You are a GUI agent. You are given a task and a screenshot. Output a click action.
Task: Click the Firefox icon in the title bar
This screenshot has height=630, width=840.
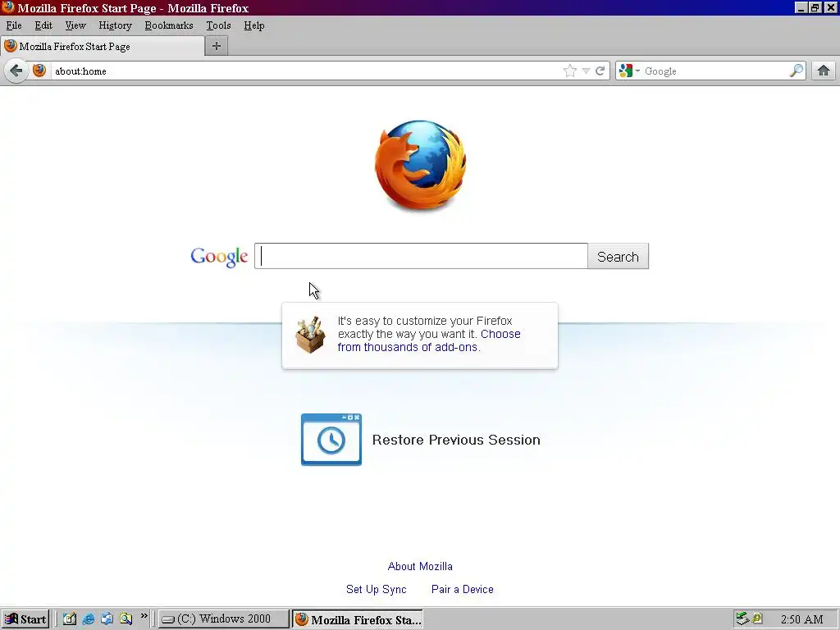coord(8,7)
